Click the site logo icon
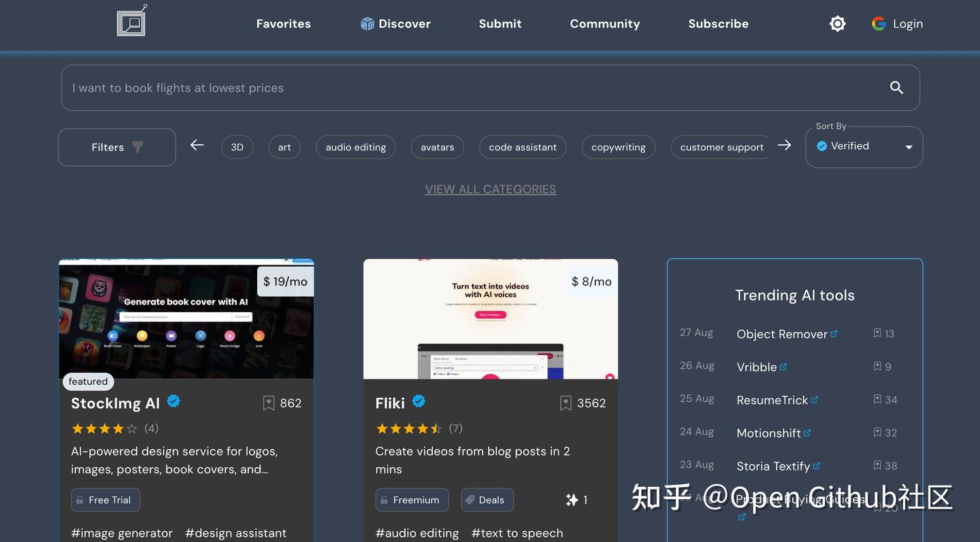Screen dimensions: 980x542 [x=131, y=20]
